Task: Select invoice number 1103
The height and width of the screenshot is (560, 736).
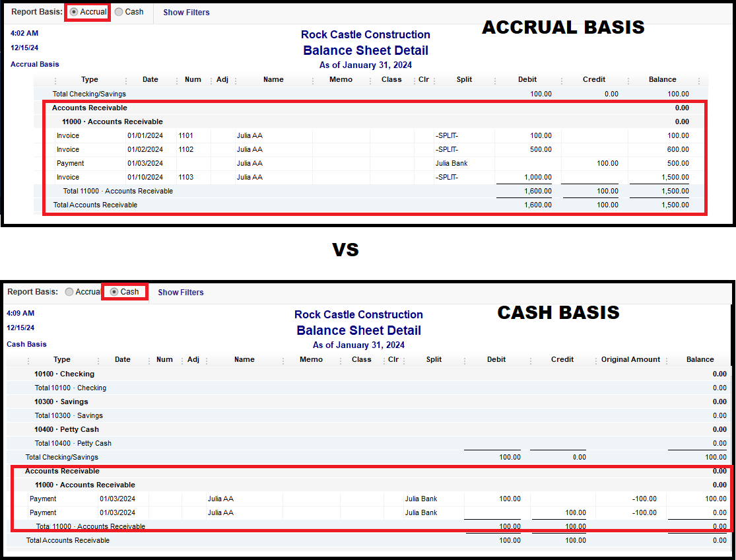Action: point(186,178)
